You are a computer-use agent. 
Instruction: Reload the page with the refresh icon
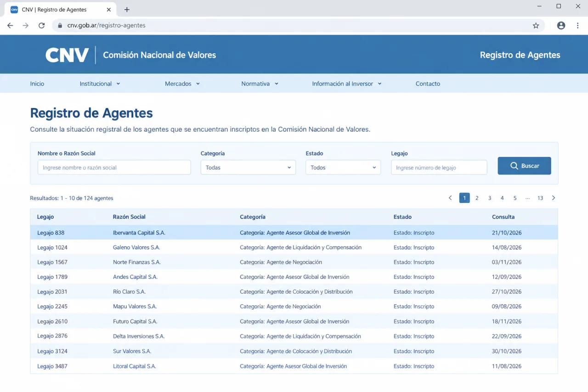click(x=41, y=26)
